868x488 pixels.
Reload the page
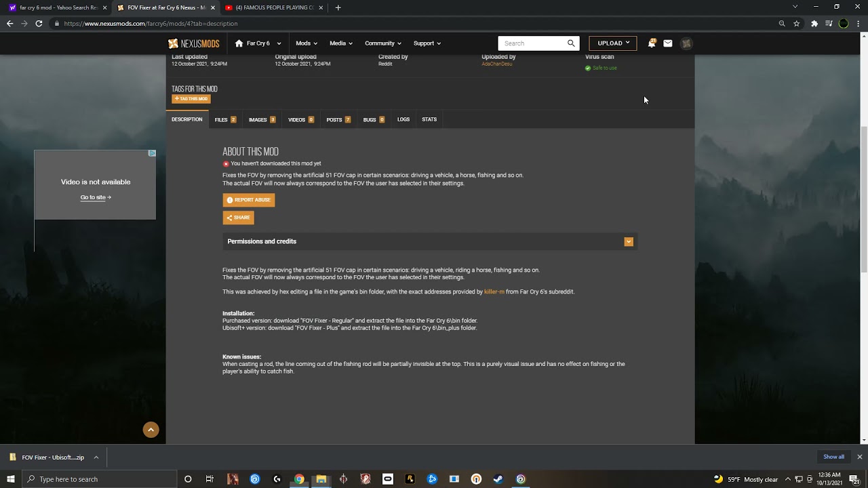[39, 23]
